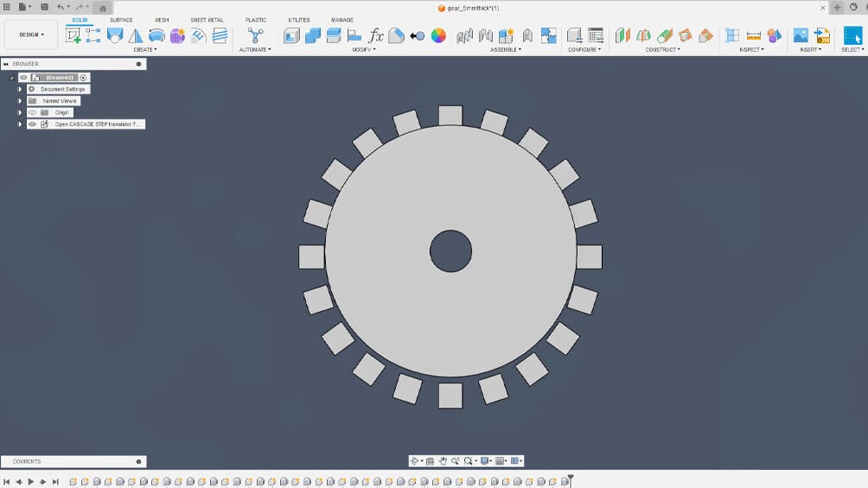Select the Create Form tool
This screenshot has width=868, height=488.
[178, 35]
